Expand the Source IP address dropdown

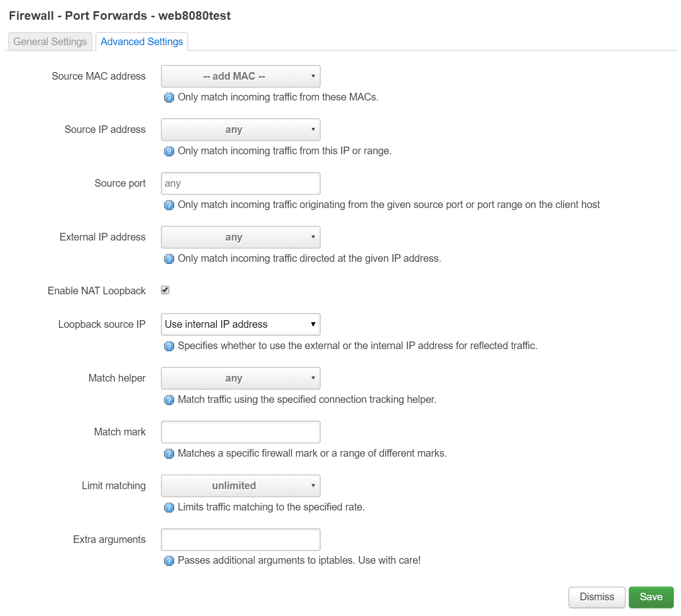click(x=241, y=130)
